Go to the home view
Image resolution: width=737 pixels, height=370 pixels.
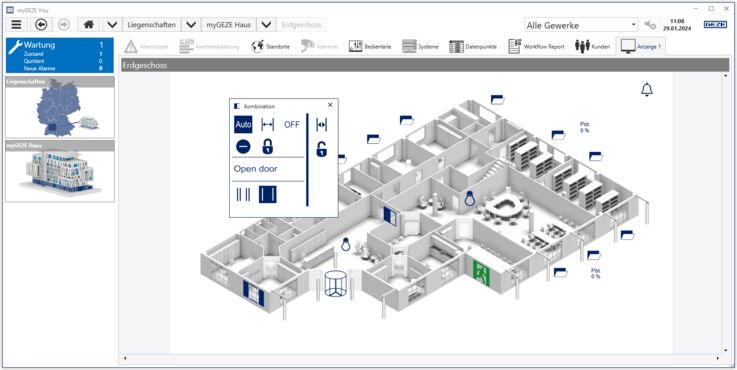[x=88, y=24]
